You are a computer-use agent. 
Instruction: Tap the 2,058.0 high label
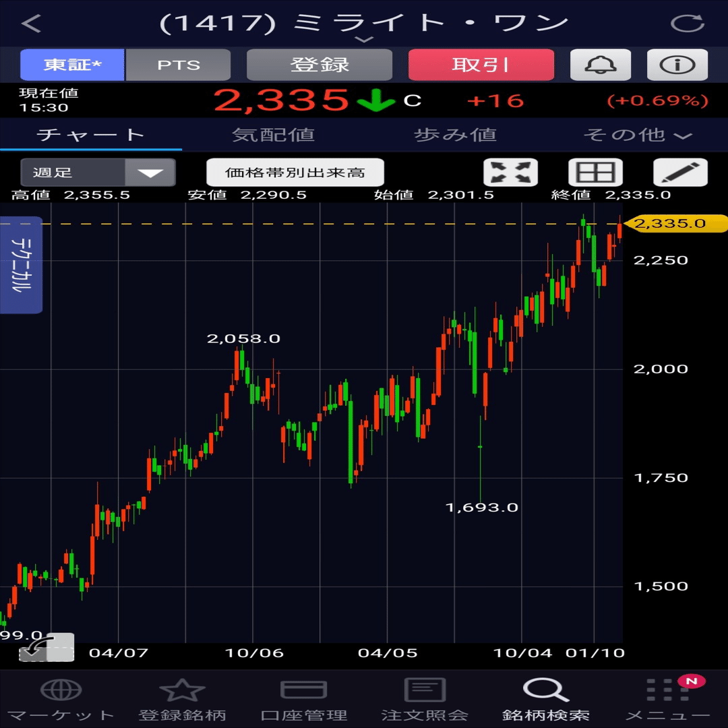tap(243, 338)
